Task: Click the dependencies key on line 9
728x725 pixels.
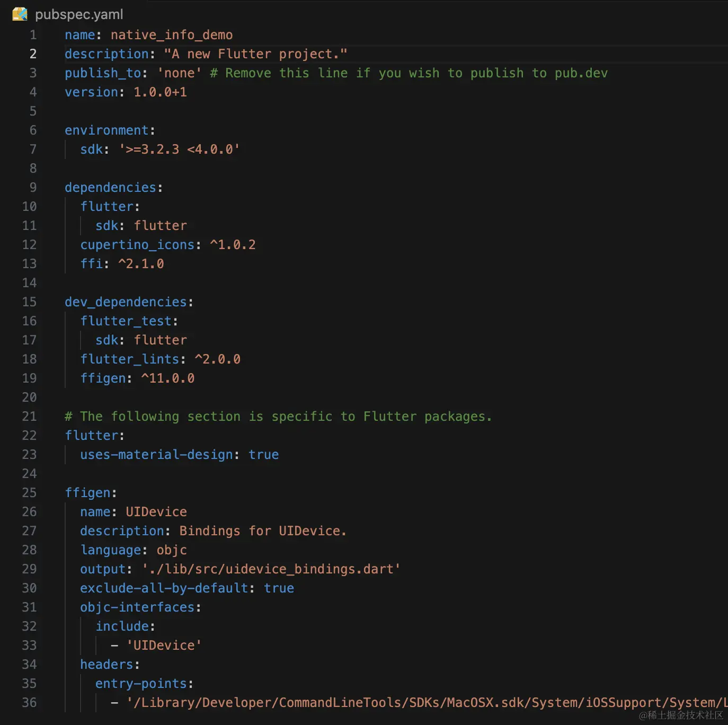Action: pyautogui.click(x=110, y=188)
